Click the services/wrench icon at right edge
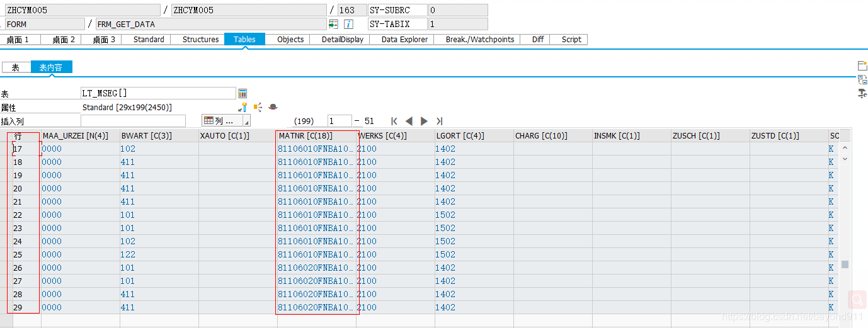 pyautogui.click(x=862, y=93)
